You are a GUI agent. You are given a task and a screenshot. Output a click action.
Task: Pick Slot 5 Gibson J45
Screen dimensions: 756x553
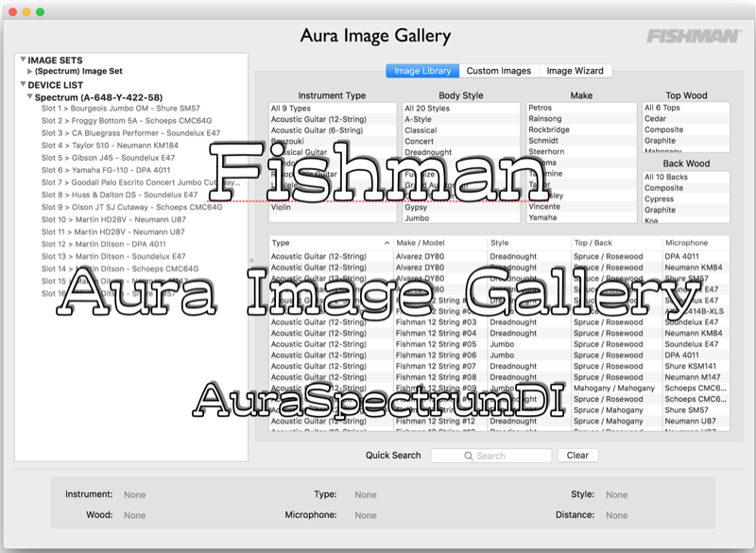[x=108, y=158]
